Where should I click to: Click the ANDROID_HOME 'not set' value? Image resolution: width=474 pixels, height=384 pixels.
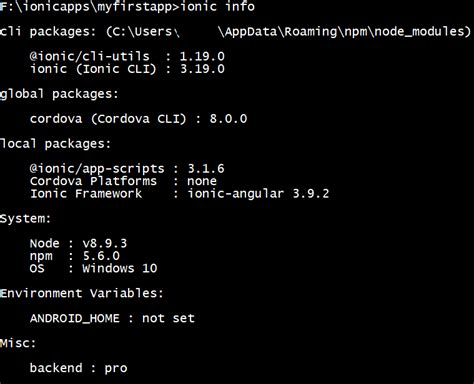[x=168, y=318]
